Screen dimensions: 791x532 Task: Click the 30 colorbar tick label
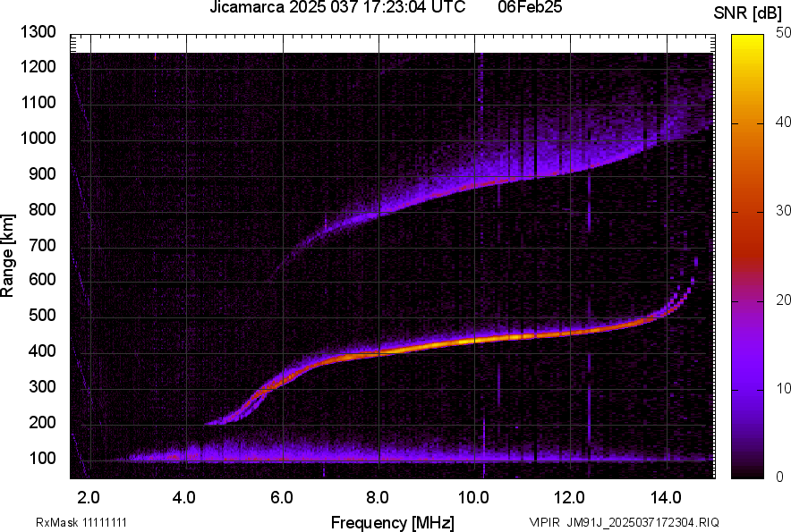783,211
